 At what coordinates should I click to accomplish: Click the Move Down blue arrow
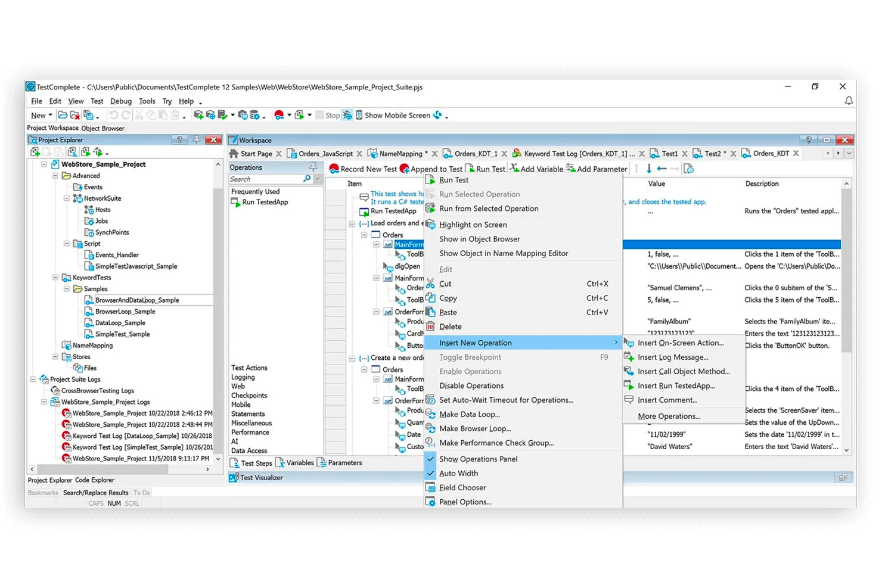[649, 169]
